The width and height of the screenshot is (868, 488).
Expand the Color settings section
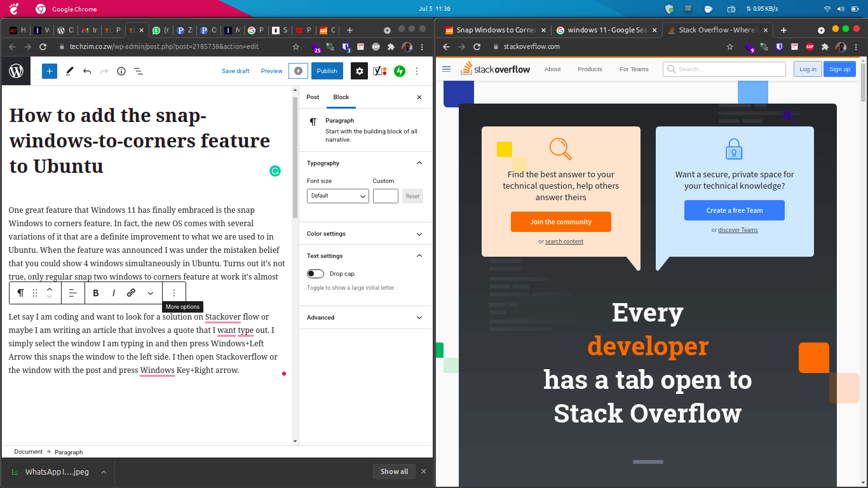365,233
